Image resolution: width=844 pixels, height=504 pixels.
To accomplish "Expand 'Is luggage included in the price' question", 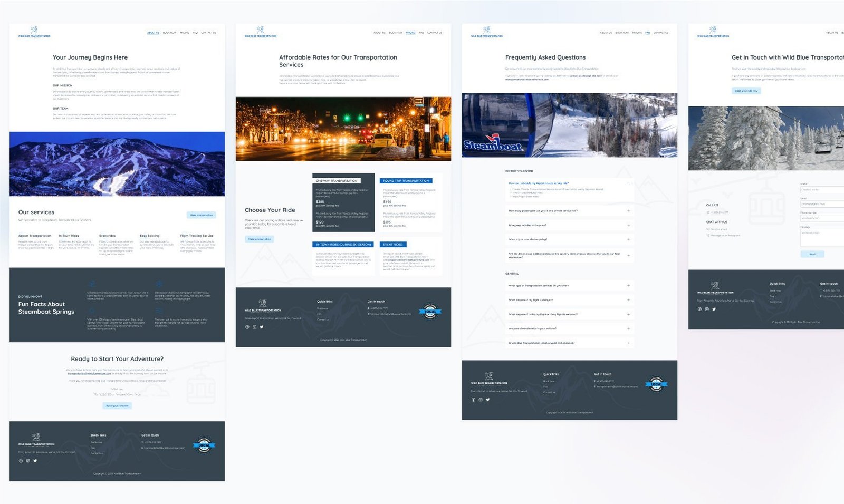I will [x=628, y=225].
